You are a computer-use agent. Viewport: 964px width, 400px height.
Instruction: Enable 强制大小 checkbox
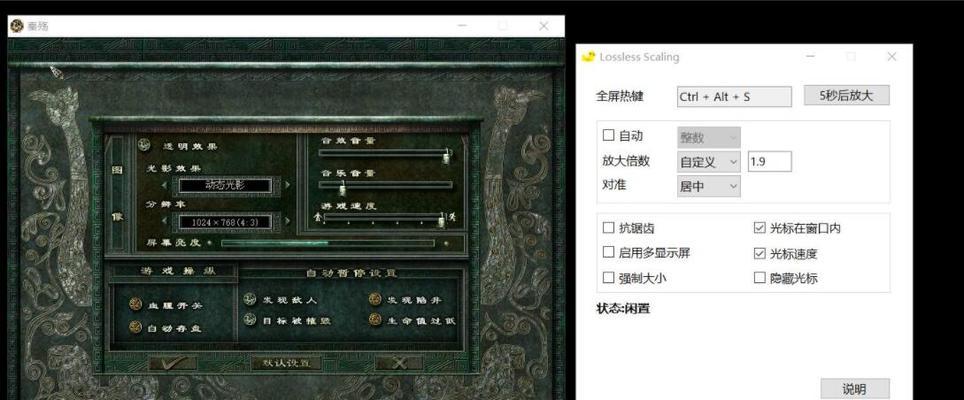point(609,278)
